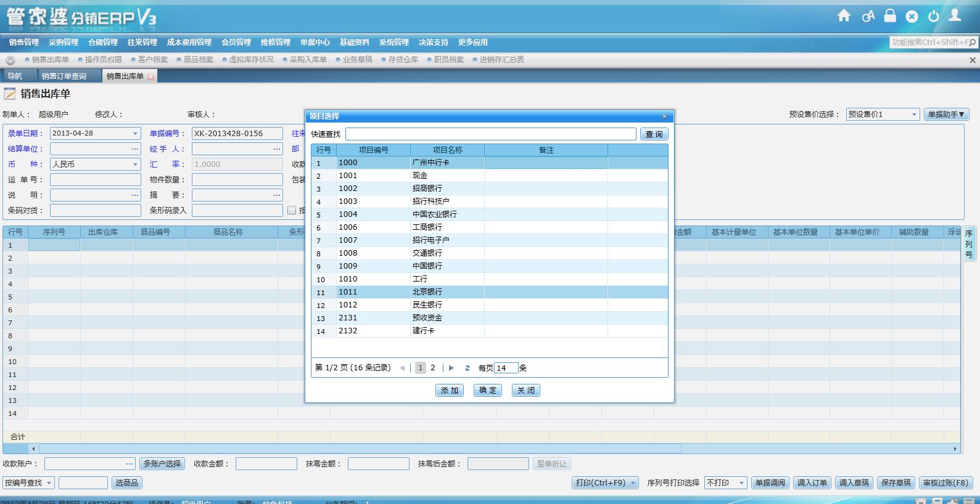Open 摘要 field ellipsis button
Screen dimensions: 980x504
pyautogui.click(x=277, y=195)
